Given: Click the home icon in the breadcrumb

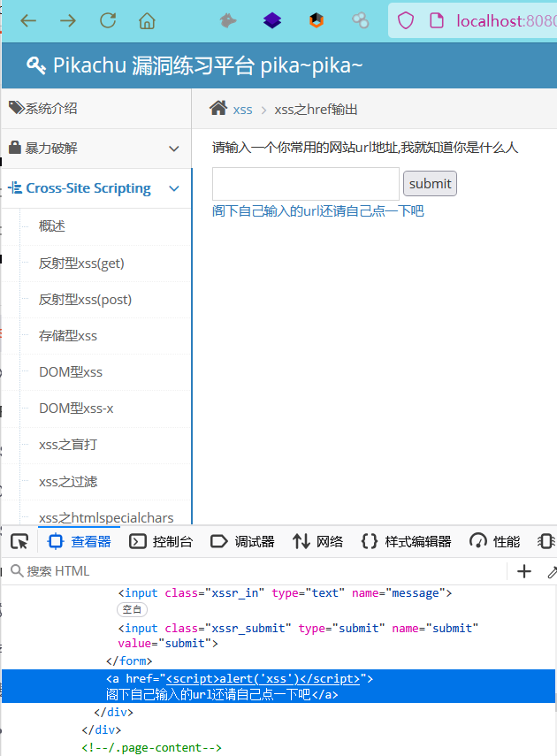Looking at the screenshot, I should (218, 108).
